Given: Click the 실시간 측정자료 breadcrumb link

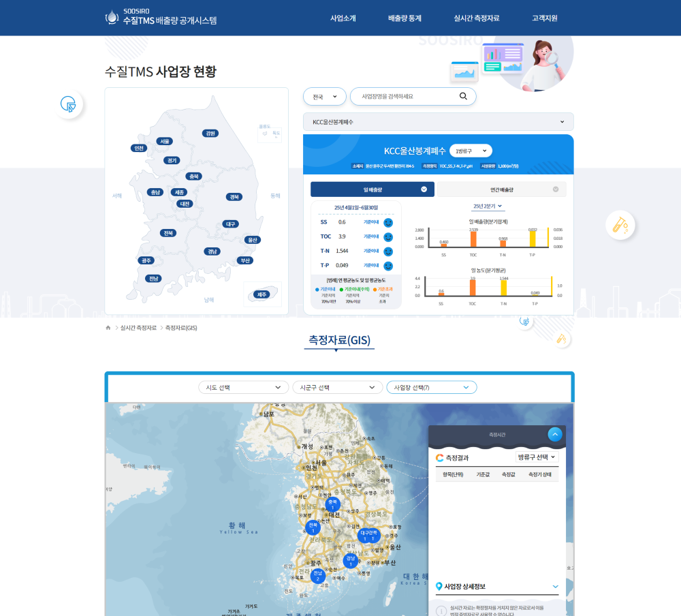Looking at the screenshot, I should [x=138, y=328].
